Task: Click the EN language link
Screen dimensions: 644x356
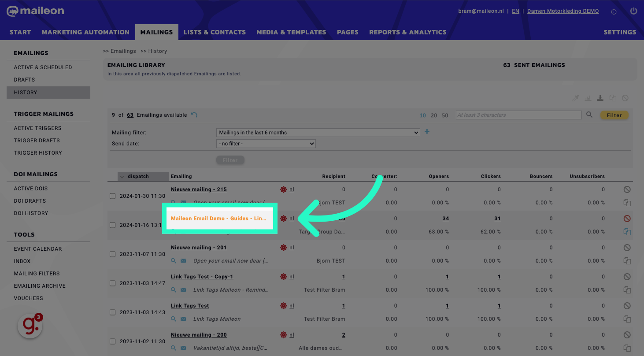Action: tap(515, 11)
